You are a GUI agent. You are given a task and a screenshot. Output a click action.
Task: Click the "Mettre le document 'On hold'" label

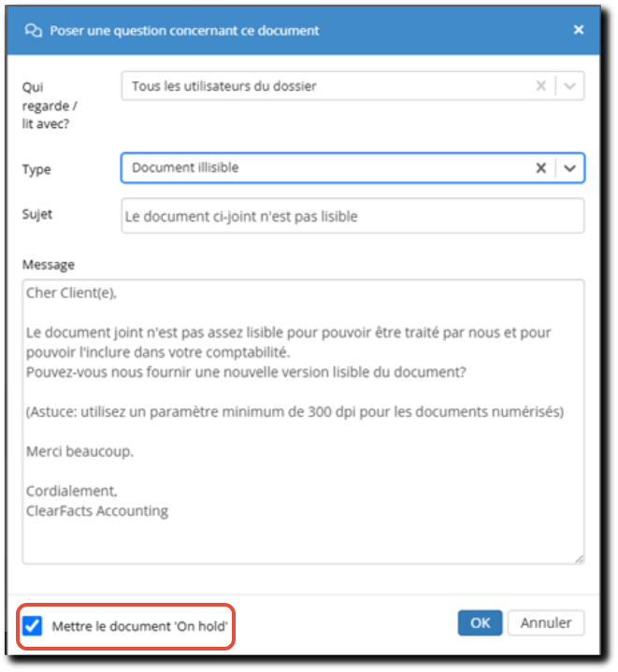tap(139, 626)
